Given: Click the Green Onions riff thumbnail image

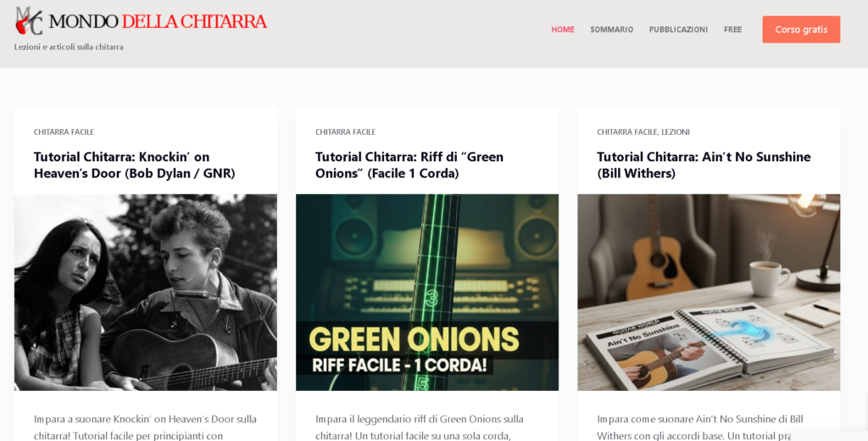Looking at the screenshot, I should 427,293.
